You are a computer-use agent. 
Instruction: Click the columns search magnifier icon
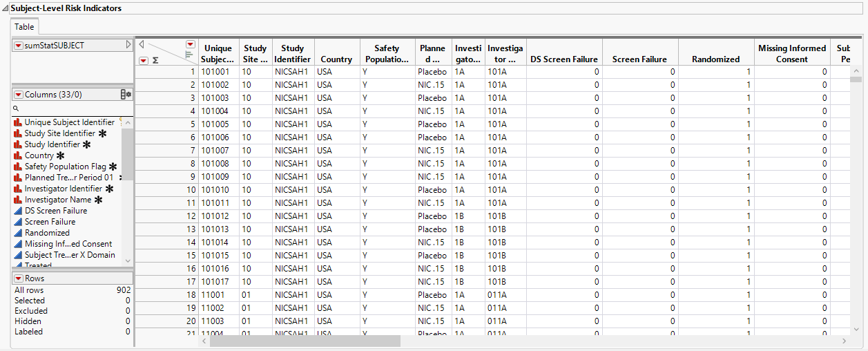(x=16, y=108)
